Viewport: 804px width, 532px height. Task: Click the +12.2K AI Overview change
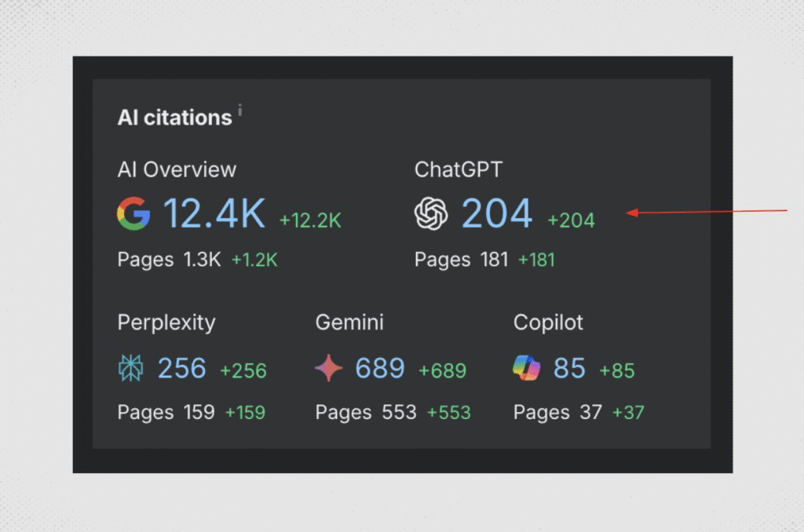coord(310,220)
